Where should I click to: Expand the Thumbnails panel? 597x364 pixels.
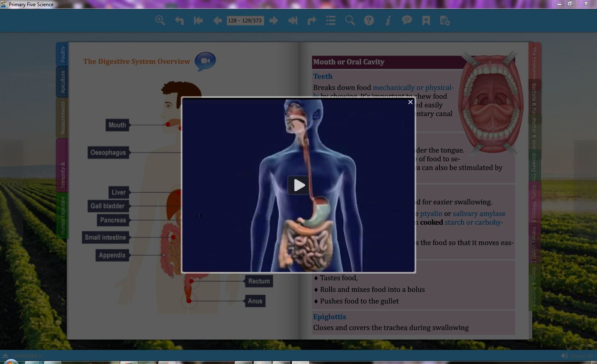(x=22, y=356)
